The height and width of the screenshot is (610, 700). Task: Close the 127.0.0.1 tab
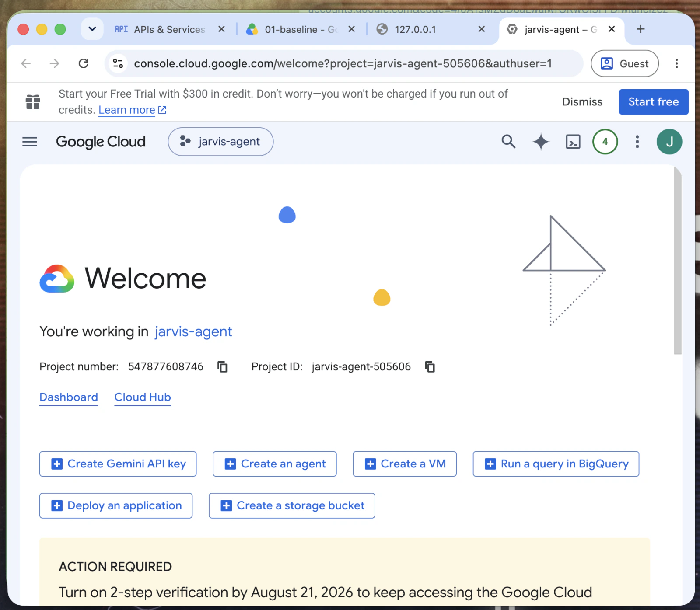pos(482,29)
